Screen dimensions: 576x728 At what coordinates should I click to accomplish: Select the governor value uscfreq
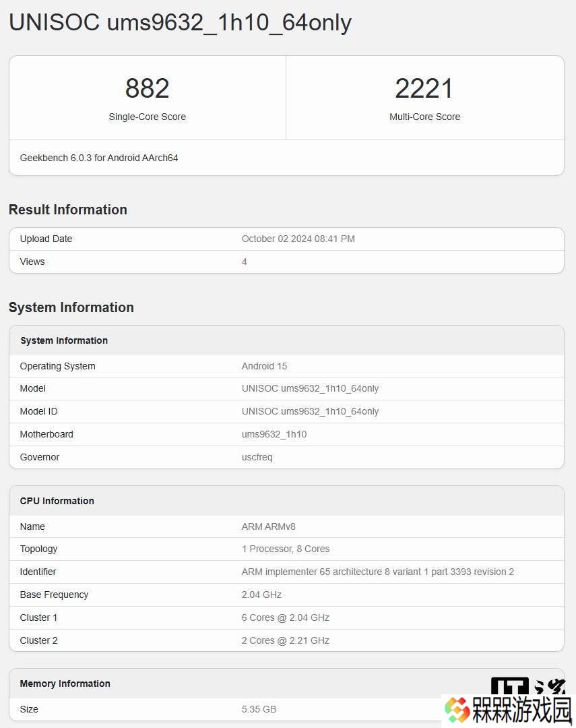pyautogui.click(x=257, y=457)
